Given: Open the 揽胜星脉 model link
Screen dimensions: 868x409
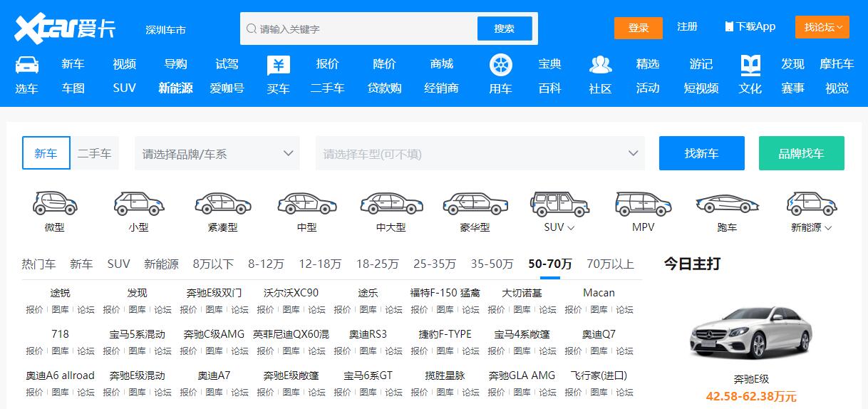Looking at the screenshot, I should (445, 376).
